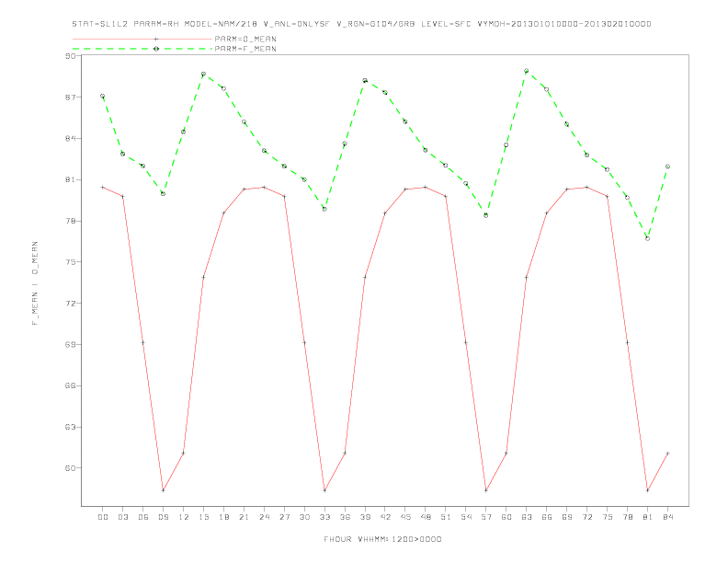728x563 pixels.
Task: Select the red O_MEAN data point at hour 24
Action: [264, 187]
